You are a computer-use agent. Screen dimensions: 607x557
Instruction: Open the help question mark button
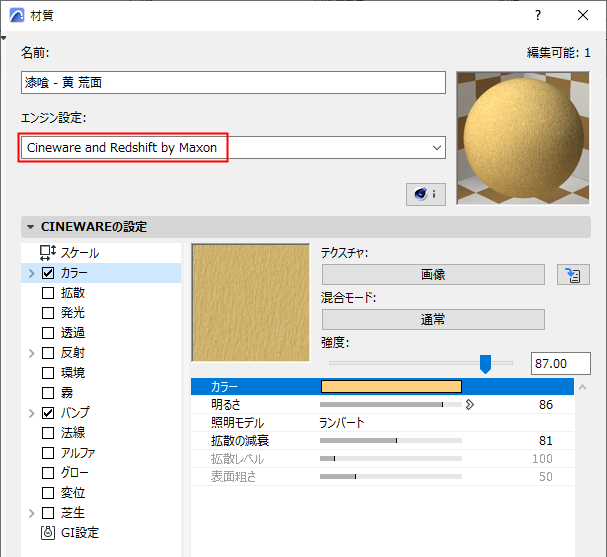538,15
